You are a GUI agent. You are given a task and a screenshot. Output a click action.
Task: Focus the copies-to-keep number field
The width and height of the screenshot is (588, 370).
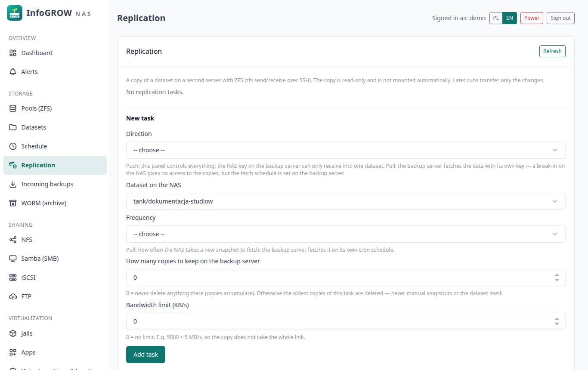tap(346, 277)
